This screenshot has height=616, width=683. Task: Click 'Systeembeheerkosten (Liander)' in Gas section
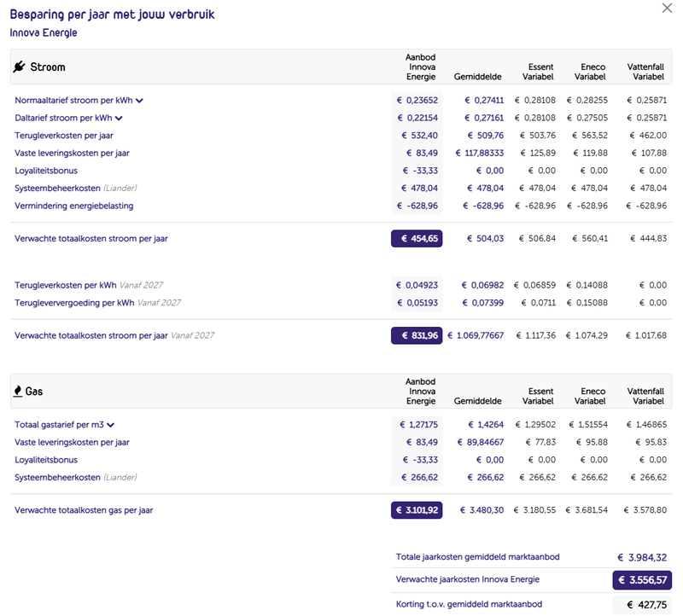coord(76,477)
